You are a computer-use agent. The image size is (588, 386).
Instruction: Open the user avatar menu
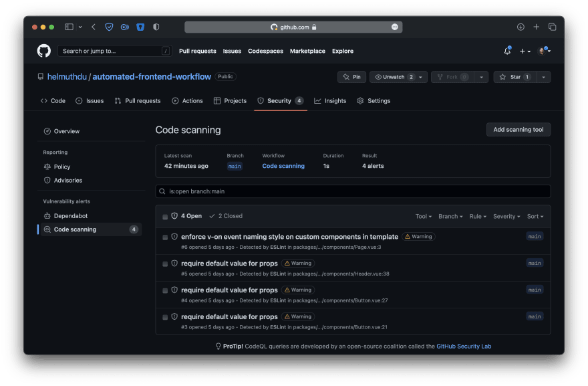coord(544,51)
